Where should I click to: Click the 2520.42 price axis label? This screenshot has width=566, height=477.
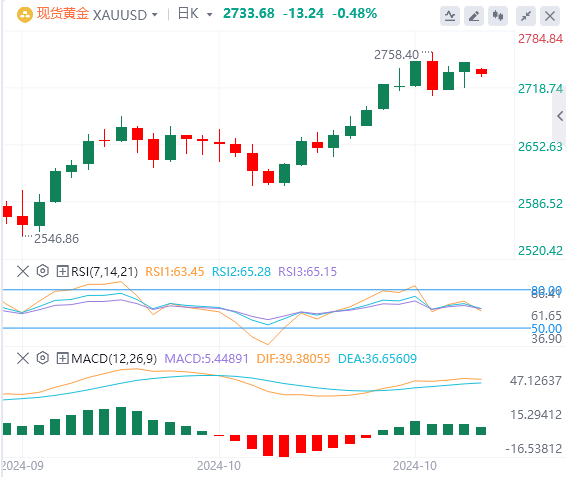coord(540,251)
